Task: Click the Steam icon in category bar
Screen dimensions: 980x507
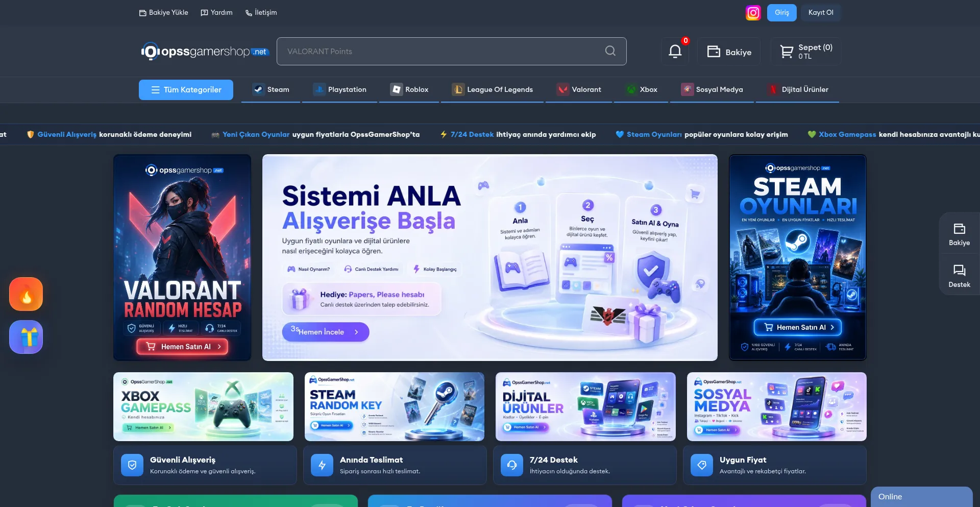Action: [259, 89]
